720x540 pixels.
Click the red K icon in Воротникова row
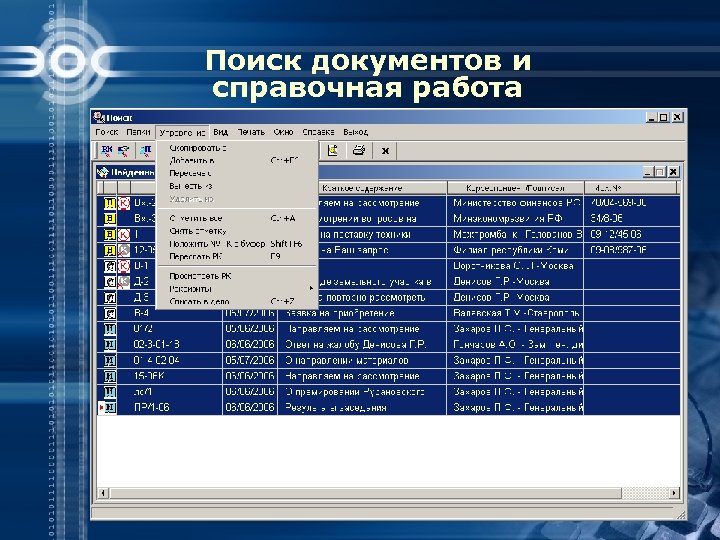124,266
